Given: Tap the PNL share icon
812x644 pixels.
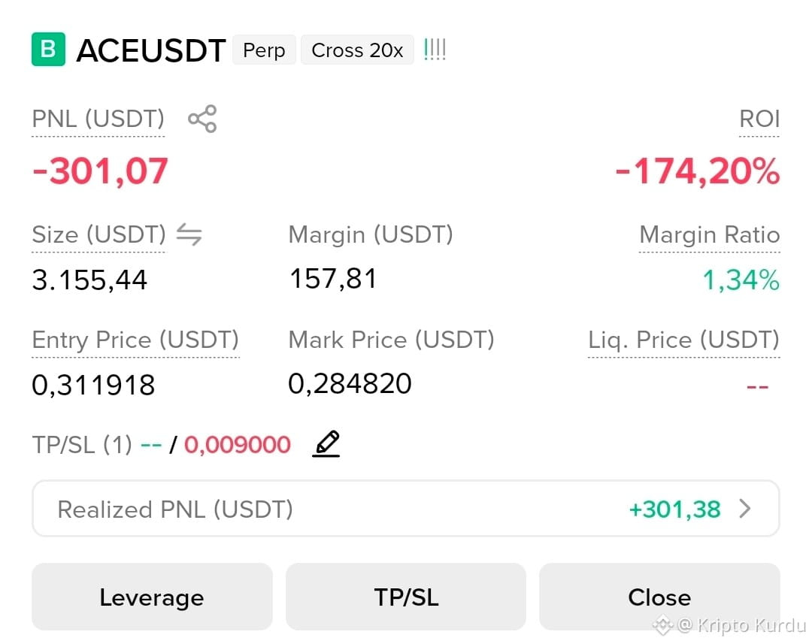Looking at the screenshot, I should (202, 119).
